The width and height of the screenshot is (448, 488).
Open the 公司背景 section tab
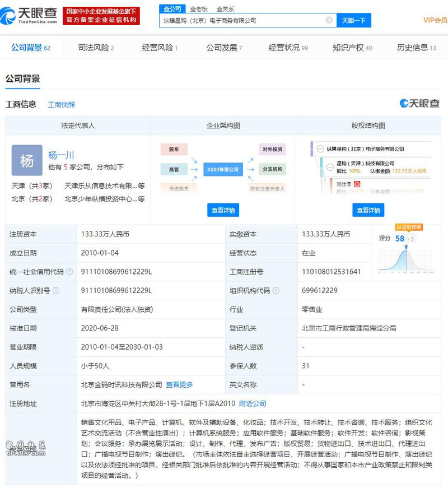pos(30,48)
